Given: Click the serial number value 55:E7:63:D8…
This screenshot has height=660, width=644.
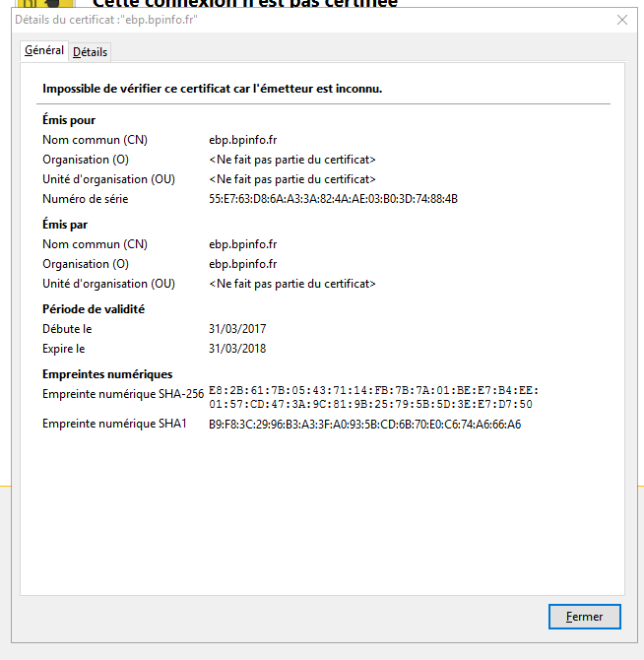Looking at the screenshot, I should (333, 199).
